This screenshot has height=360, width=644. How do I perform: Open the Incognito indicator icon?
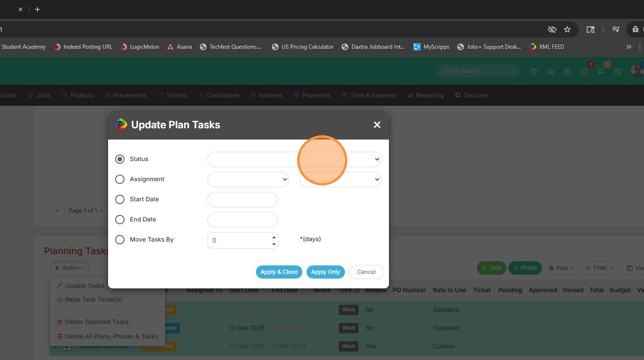coord(636,29)
